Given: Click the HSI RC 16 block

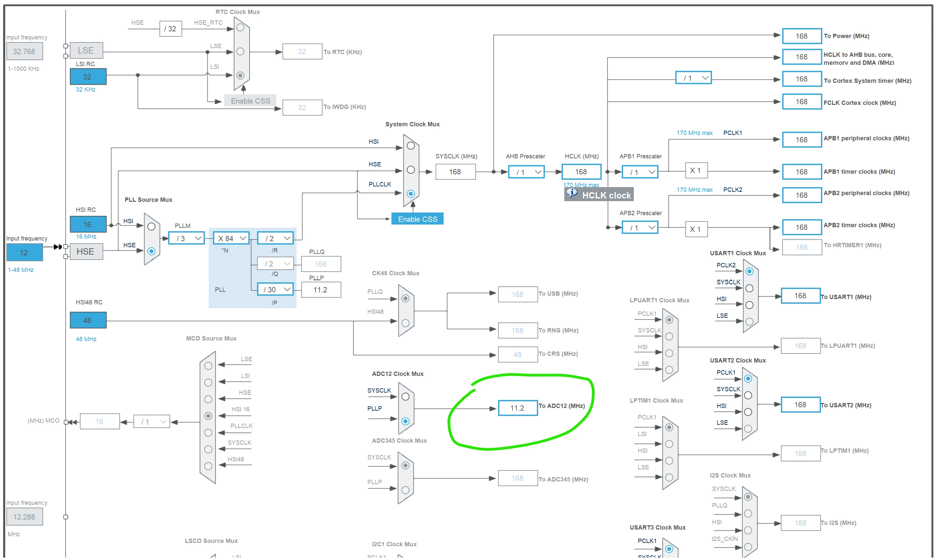Looking at the screenshot, I should point(88,225).
